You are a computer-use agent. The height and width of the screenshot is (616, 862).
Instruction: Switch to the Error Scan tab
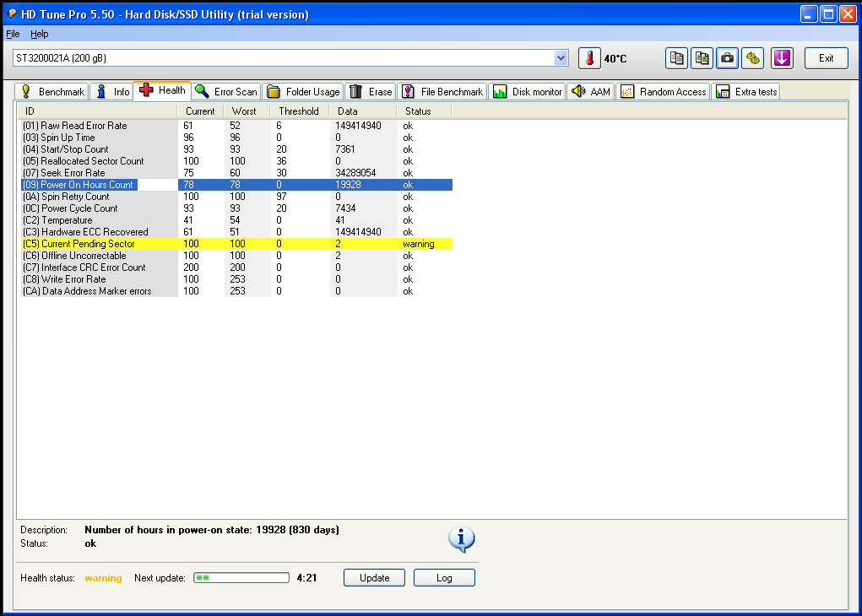click(226, 92)
